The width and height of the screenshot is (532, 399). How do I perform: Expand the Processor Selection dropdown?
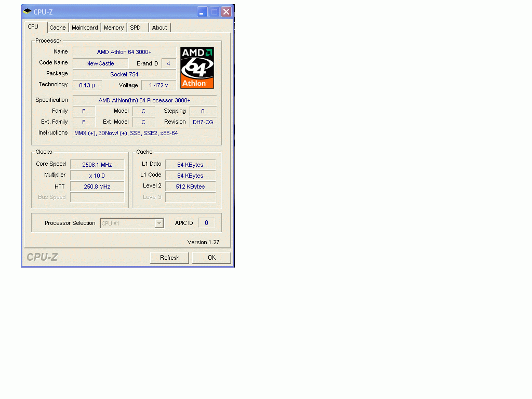(159, 223)
